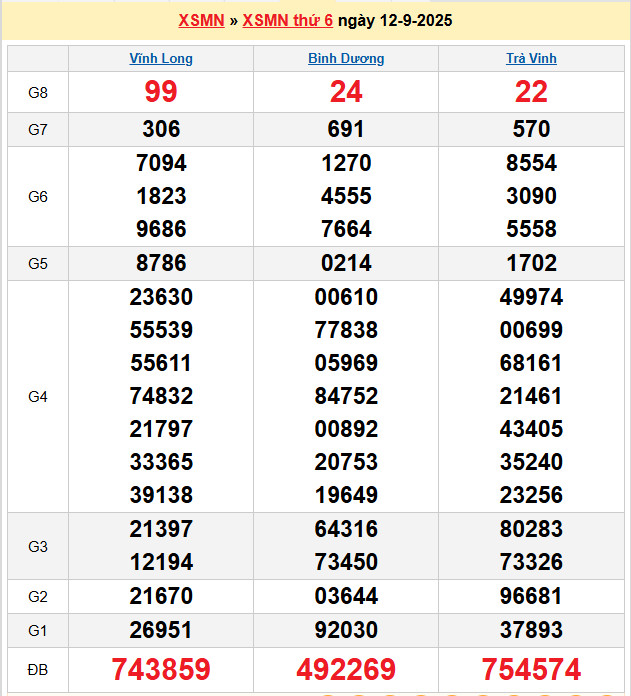Open the XSMN thứ 6 link
Viewport: 631px width, 696px height.
click(288, 20)
